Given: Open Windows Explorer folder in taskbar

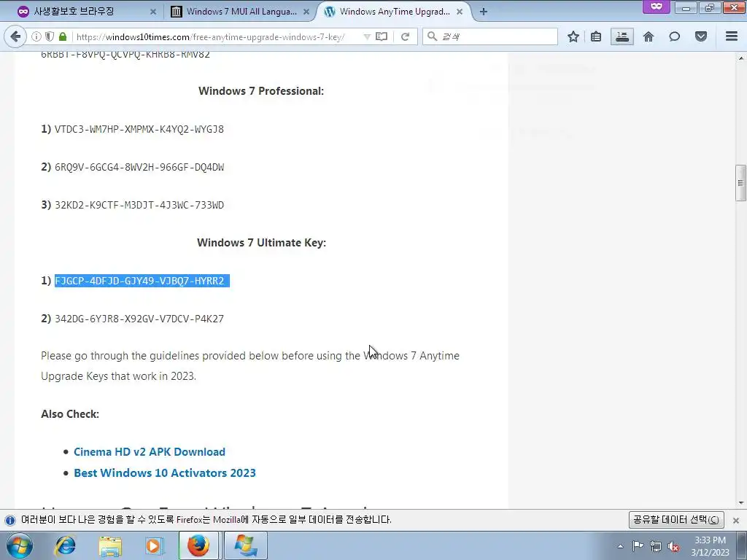Looking at the screenshot, I should (110, 546).
